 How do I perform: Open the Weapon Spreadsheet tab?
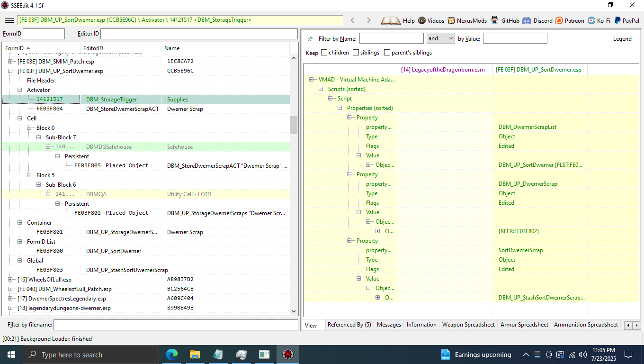(468, 325)
